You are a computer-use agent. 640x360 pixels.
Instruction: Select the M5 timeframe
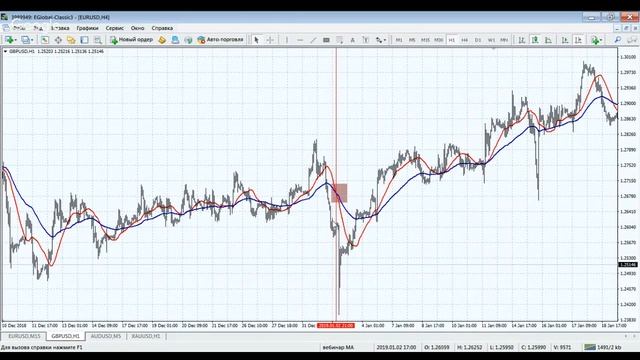coord(412,40)
